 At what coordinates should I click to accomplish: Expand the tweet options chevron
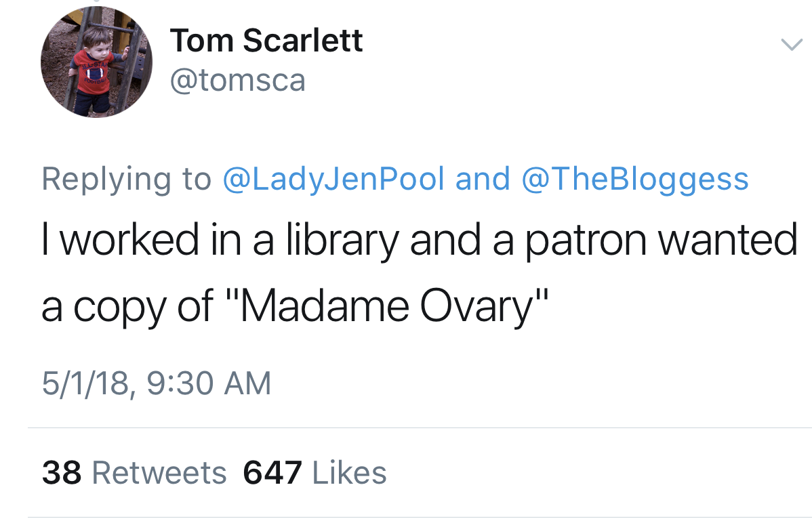pyautogui.click(x=791, y=45)
